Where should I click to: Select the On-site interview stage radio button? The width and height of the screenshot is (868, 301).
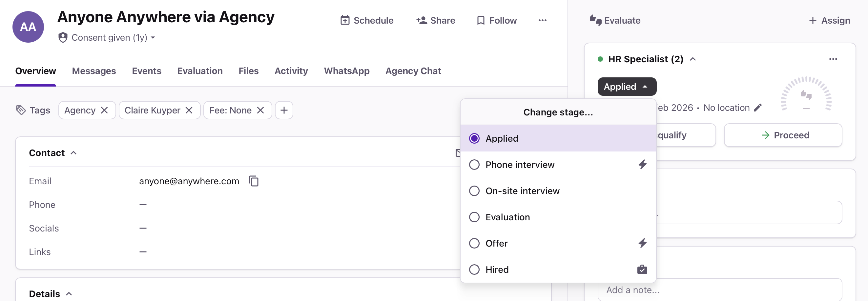coord(474,191)
